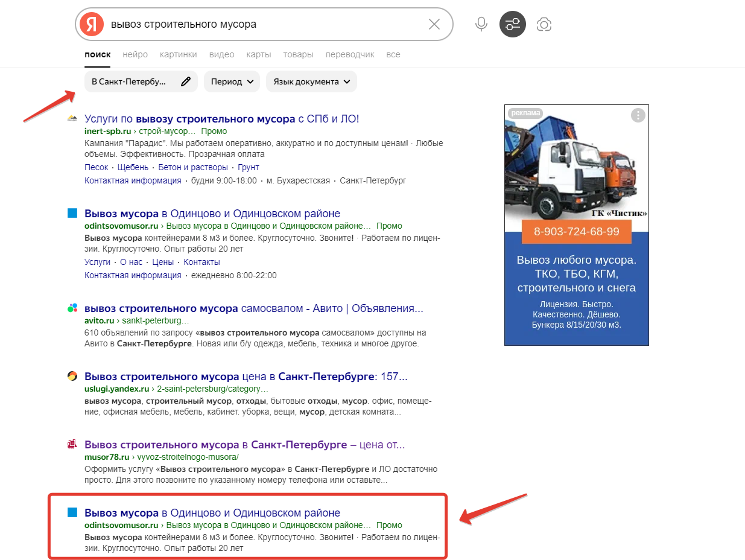Click blue favicon of last odintsovomusor.ru result
745x560 pixels.
click(x=72, y=512)
